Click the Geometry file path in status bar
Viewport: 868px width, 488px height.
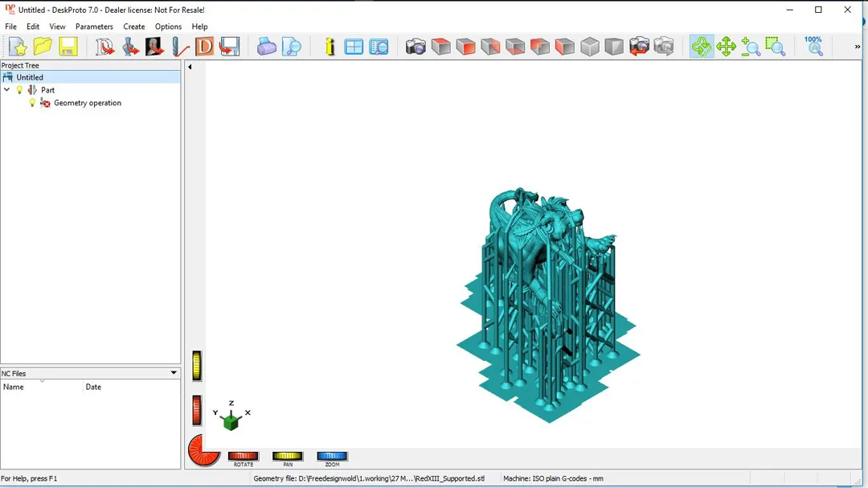click(x=369, y=478)
